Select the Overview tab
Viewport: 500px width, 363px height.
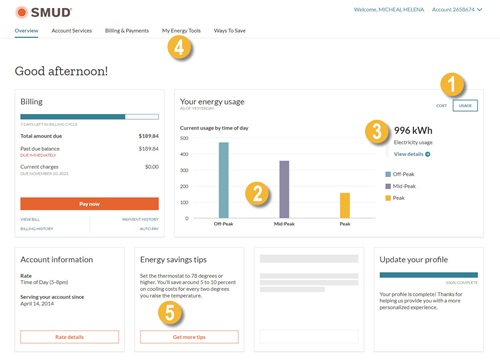click(x=26, y=31)
